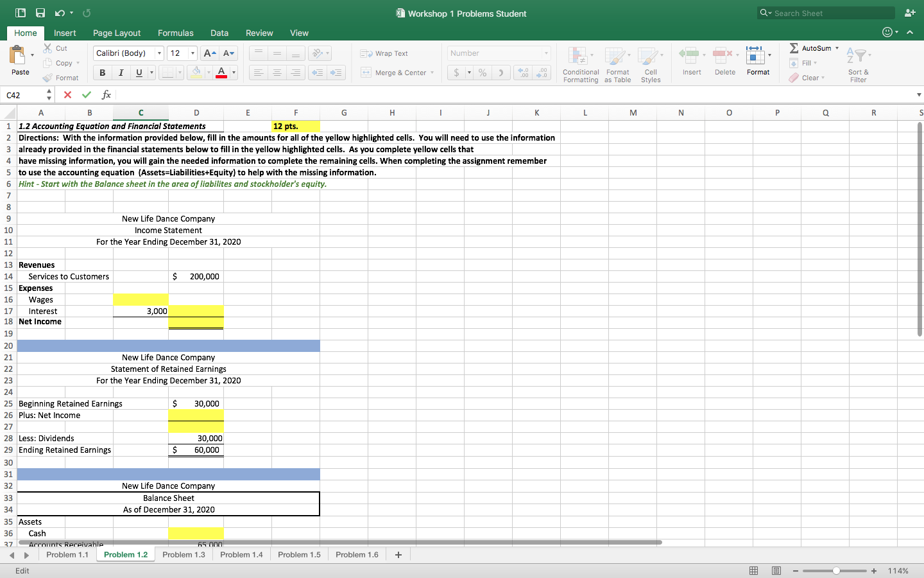Toggle bold formatting
The image size is (924, 578).
[x=101, y=73]
